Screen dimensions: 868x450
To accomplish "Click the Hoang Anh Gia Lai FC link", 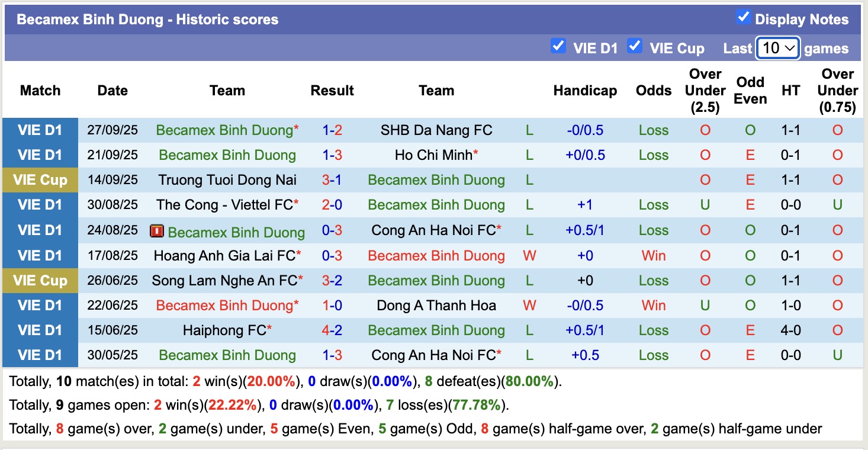I will pyautogui.click(x=224, y=255).
